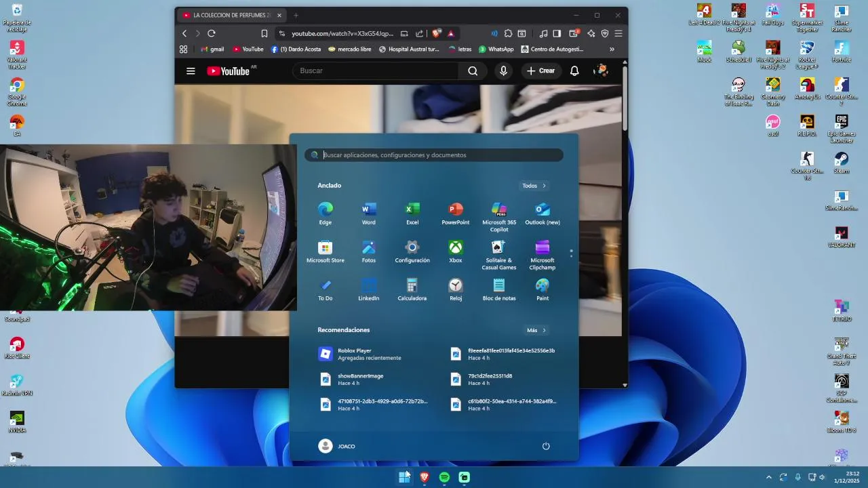Open Configuración settings app
The image size is (868, 488).
[x=412, y=251]
